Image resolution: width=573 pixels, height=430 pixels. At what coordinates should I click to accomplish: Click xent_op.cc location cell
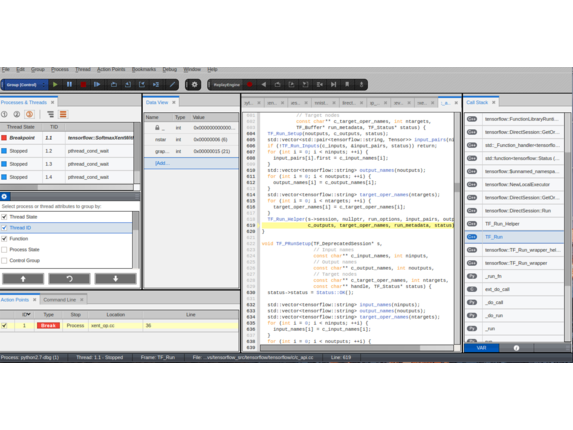115,325
